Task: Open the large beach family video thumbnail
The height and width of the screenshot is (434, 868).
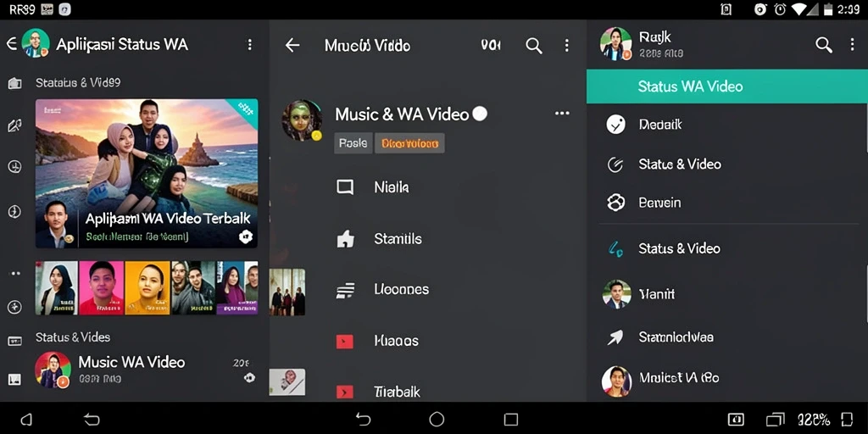Action: tap(147, 173)
